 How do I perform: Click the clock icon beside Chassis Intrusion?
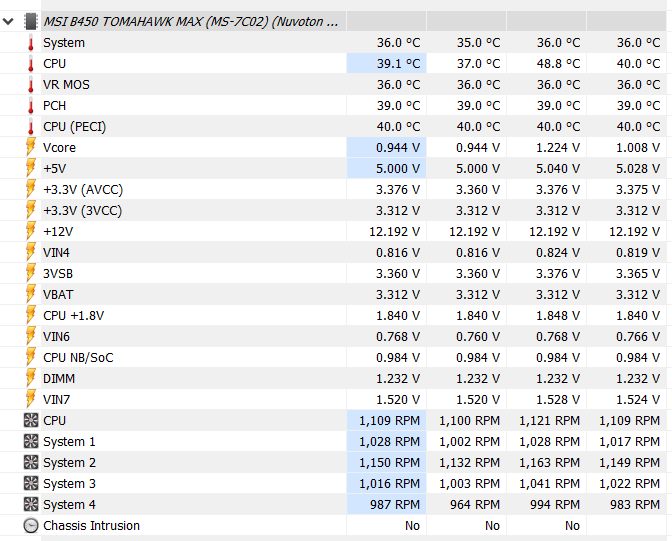[31, 526]
